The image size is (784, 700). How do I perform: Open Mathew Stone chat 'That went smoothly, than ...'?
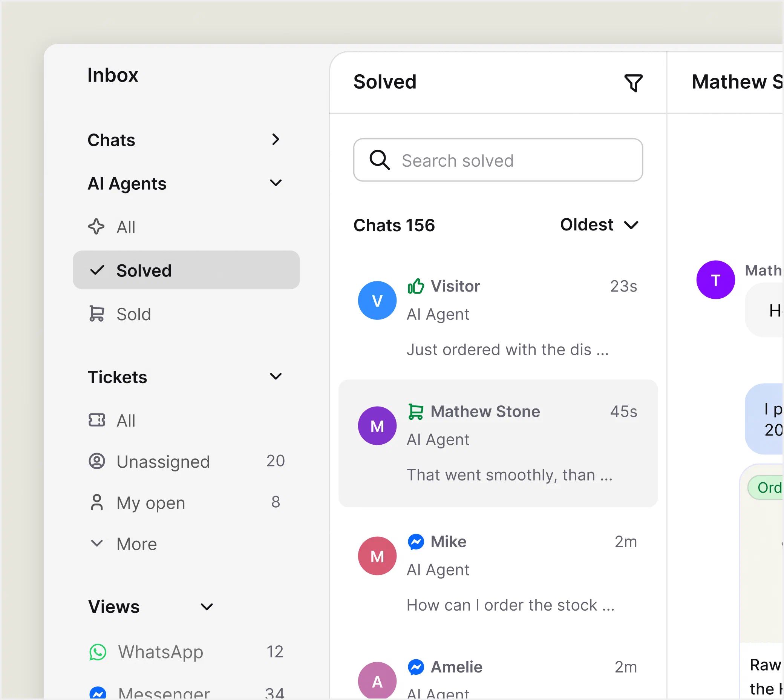pyautogui.click(x=498, y=443)
